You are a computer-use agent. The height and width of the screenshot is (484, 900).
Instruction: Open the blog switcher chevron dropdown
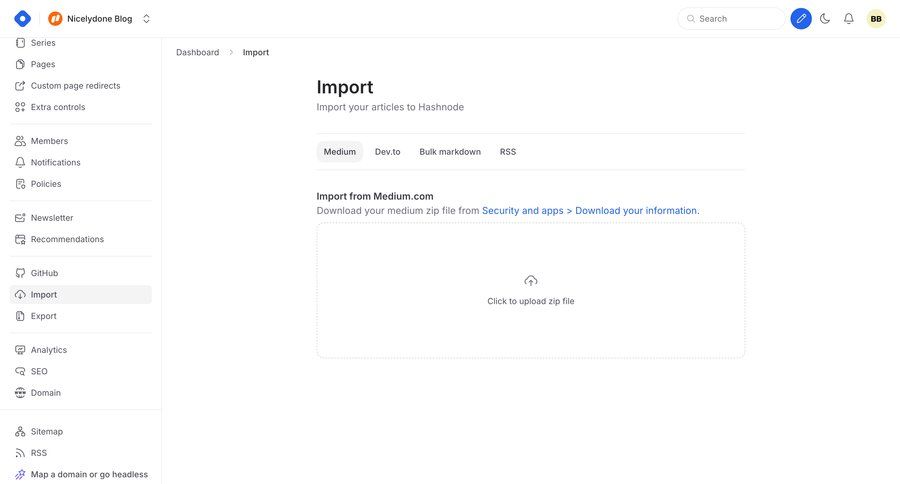click(146, 18)
